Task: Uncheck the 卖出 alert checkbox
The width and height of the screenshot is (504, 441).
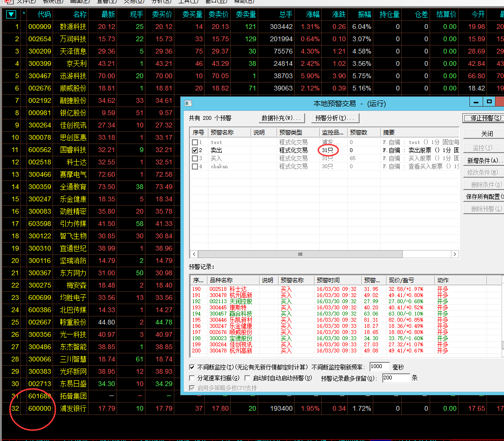Action: pyautogui.click(x=195, y=150)
